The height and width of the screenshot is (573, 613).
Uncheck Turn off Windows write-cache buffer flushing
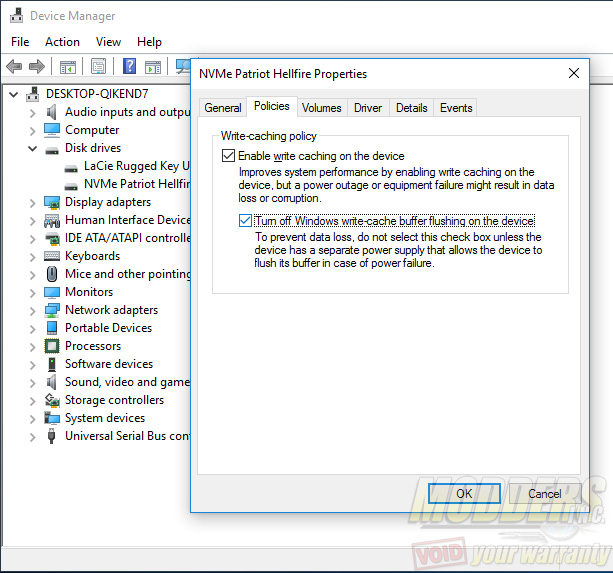coord(245,220)
